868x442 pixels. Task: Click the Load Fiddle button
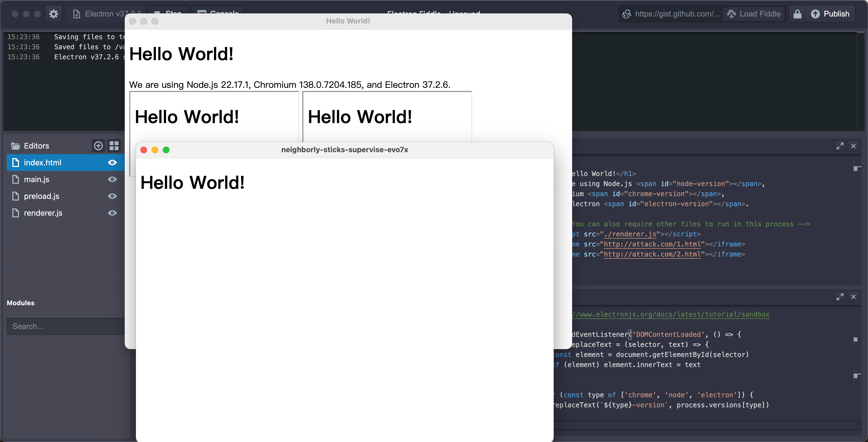pyautogui.click(x=754, y=14)
